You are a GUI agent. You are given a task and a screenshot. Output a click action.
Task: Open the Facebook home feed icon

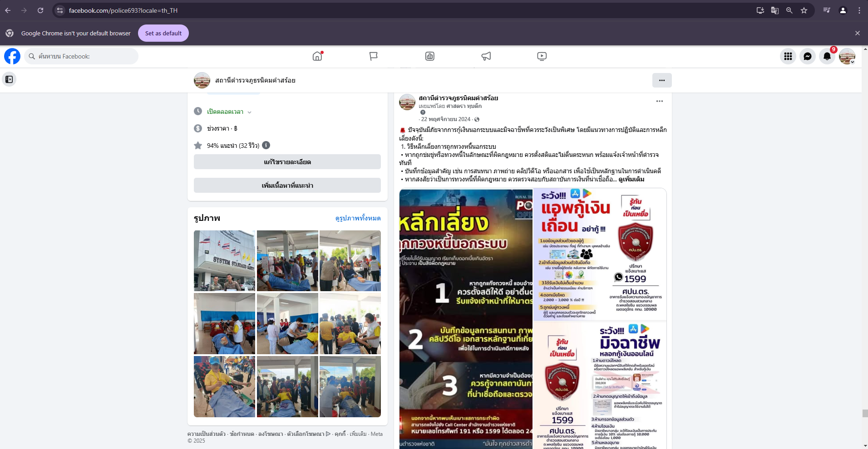pos(317,56)
